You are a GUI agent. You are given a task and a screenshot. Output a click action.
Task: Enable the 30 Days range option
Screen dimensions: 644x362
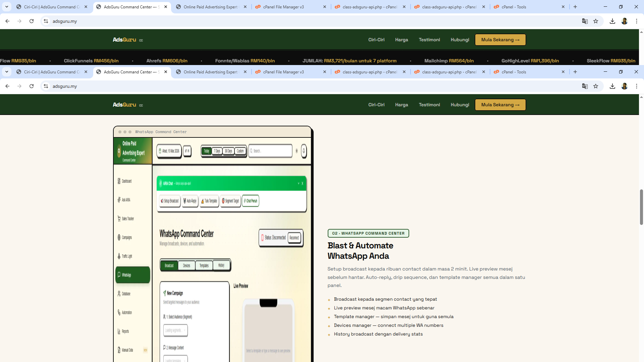point(228,151)
